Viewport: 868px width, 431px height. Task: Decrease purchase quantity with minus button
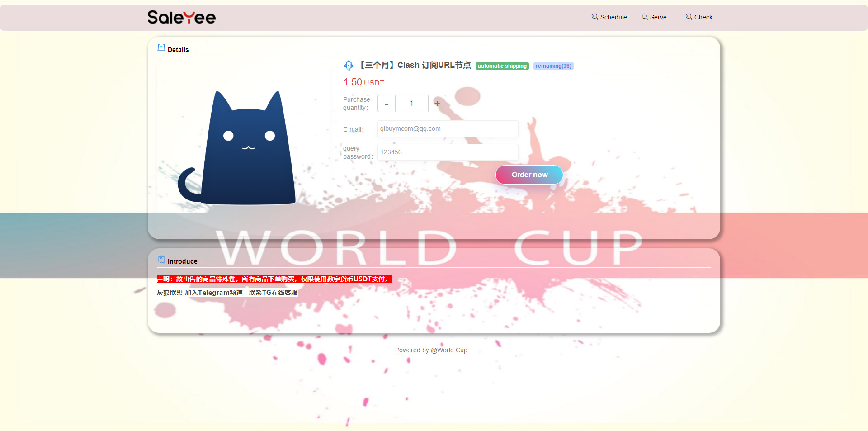[387, 104]
